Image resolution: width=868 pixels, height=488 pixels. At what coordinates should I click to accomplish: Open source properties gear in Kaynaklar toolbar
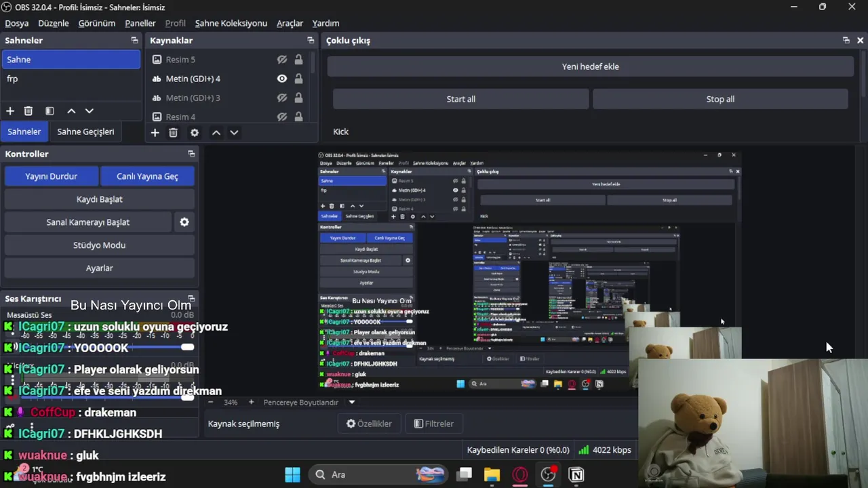tap(195, 133)
